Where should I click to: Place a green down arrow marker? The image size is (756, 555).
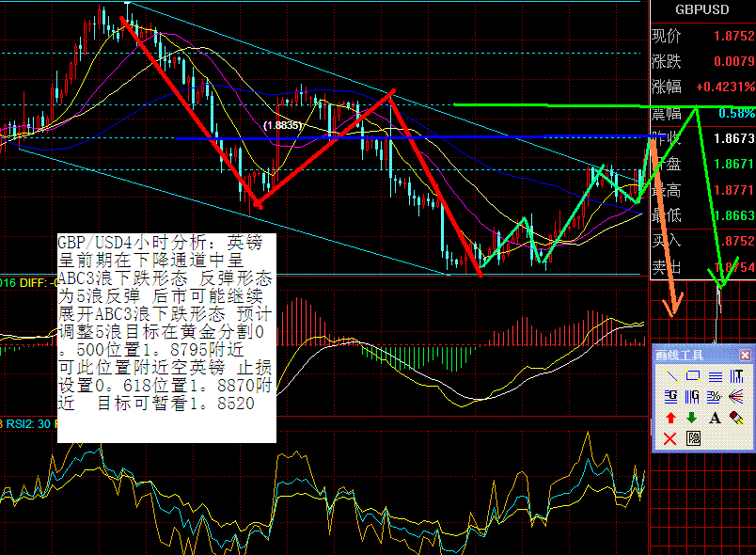click(x=692, y=418)
